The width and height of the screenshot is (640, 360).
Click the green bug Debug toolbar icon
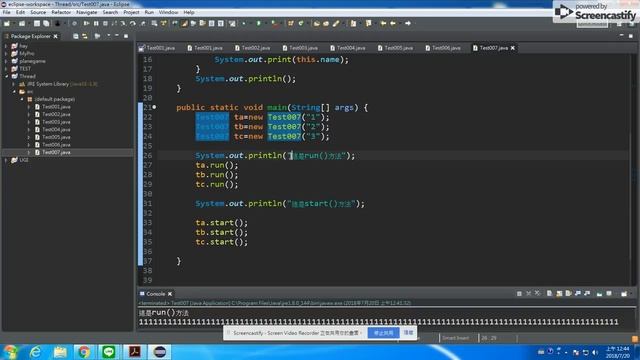(244, 24)
